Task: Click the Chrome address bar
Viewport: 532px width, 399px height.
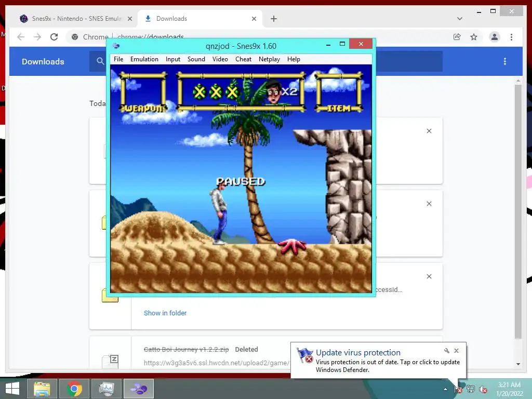Action: coord(258,37)
